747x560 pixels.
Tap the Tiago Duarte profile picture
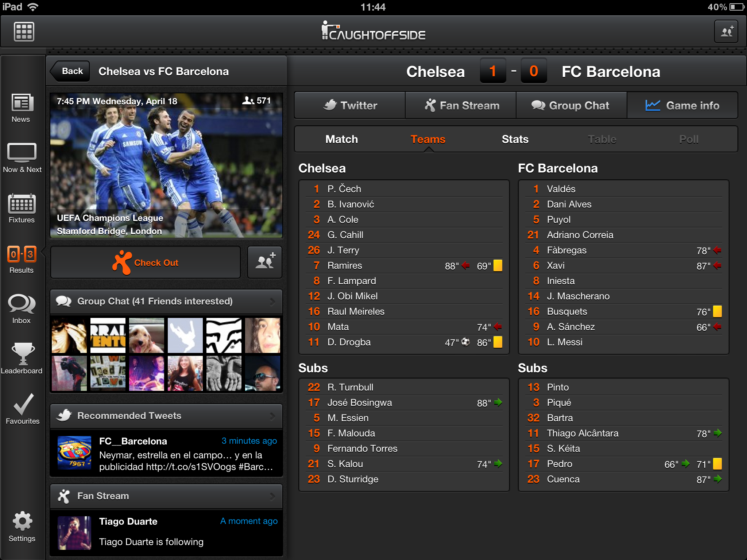(x=74, y=533)
